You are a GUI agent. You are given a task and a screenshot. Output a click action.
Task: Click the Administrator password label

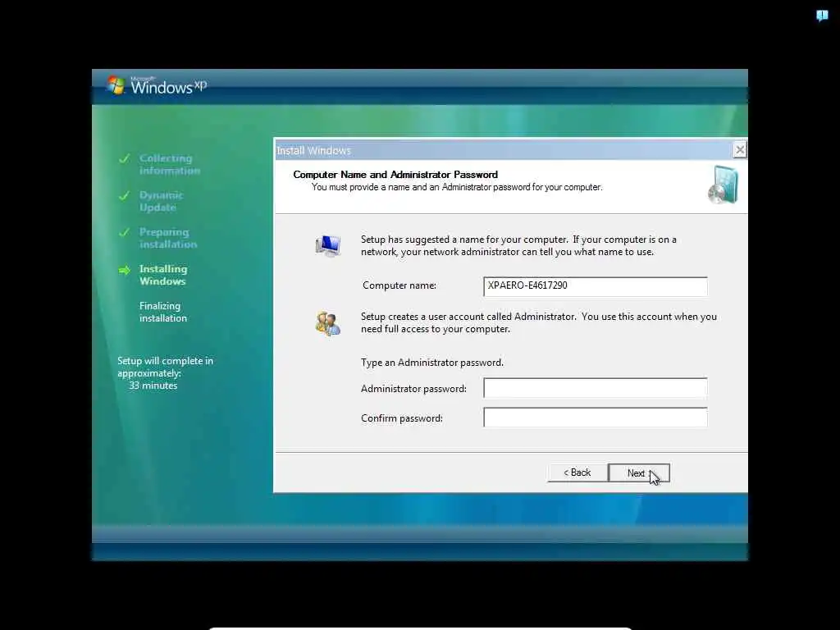(x=413, y=389)
